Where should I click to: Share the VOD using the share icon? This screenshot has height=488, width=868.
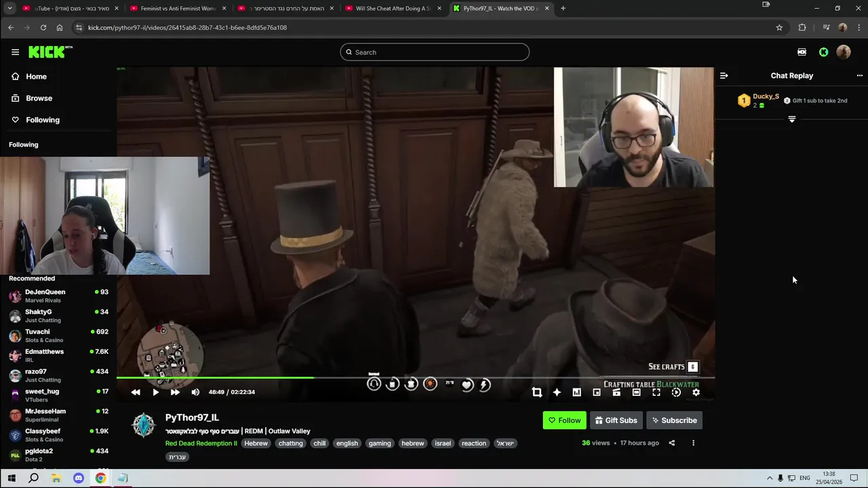click(671, 443)
